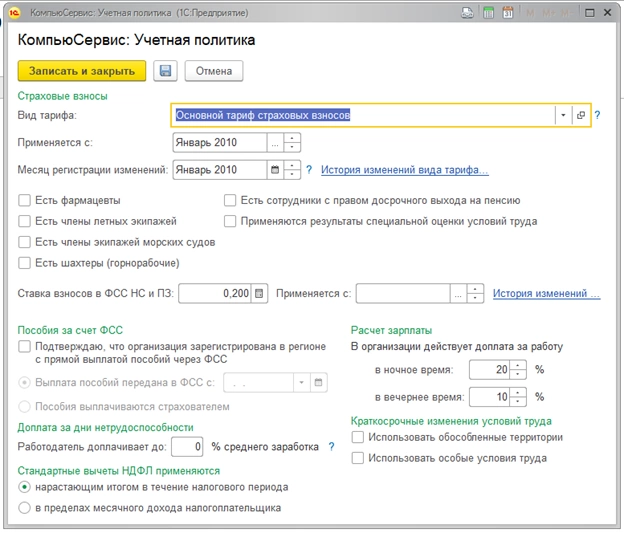
Task: Click the M+ memory icon in title bar
Action: point(548,13)
